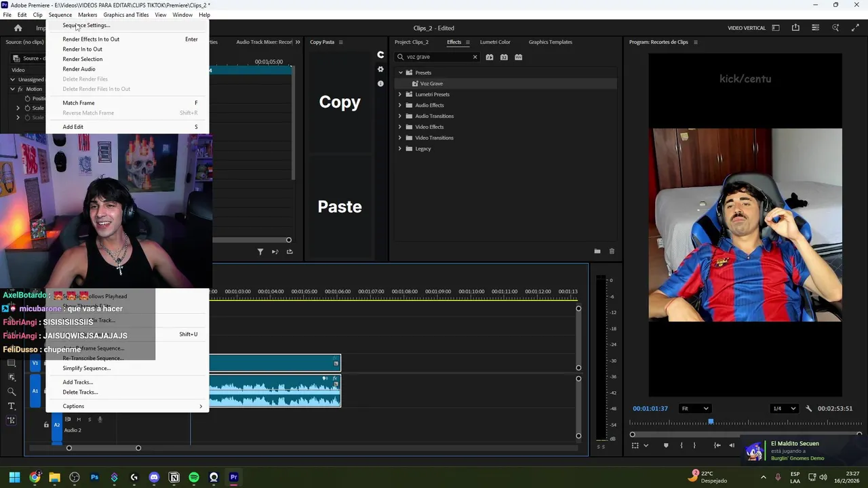Switch to the Graphics Templates tab
The image size is (868, 488).
[x=550, y=42]
